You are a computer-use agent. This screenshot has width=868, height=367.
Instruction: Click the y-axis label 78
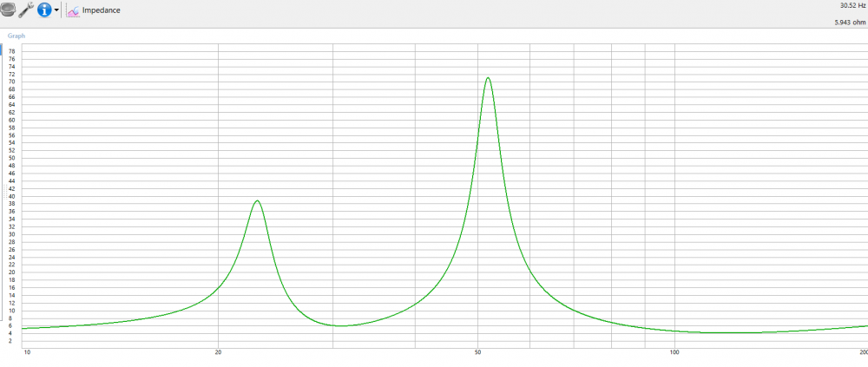pos(11,51)
